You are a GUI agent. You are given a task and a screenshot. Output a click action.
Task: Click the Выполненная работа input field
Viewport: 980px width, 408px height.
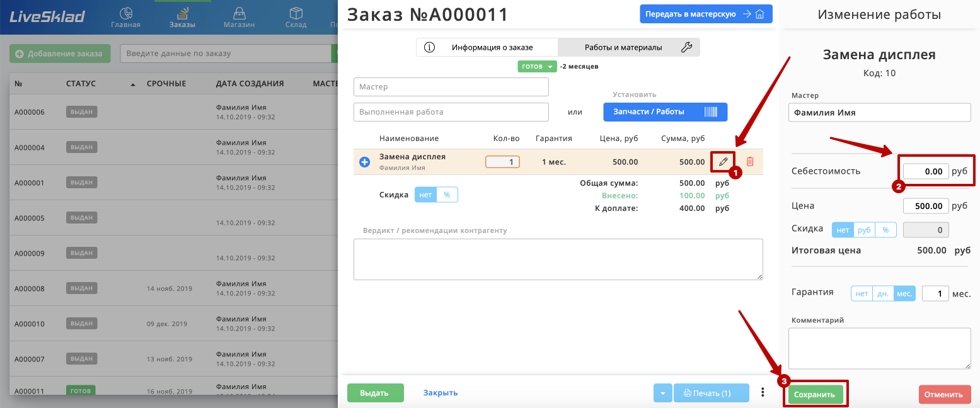click(x=451, y=111)
